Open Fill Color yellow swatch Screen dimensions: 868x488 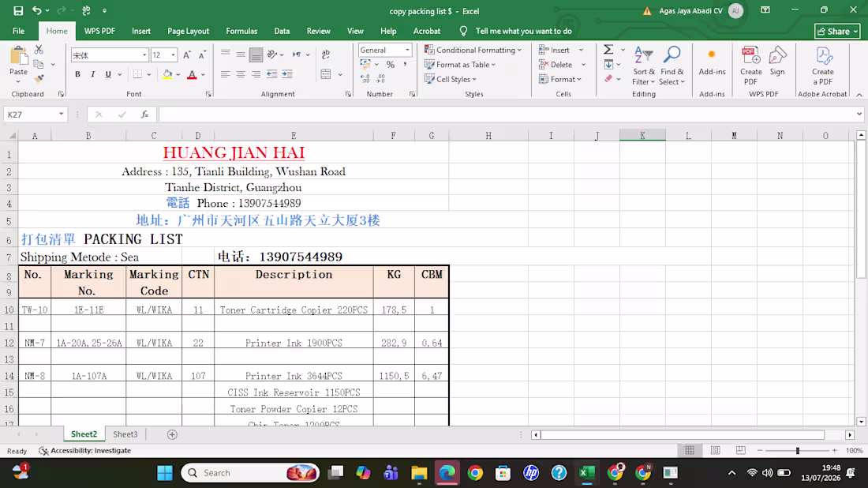click(x=167, y=74)
